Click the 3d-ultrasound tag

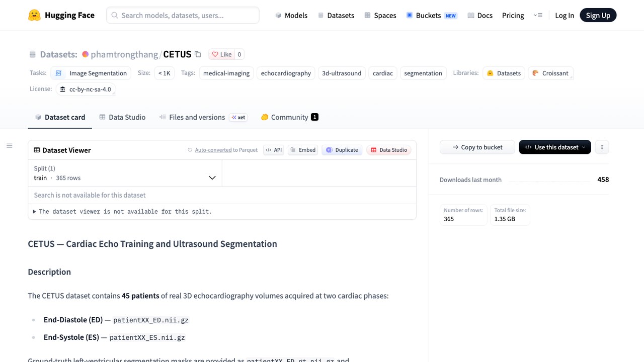click(x=342, y=73)
